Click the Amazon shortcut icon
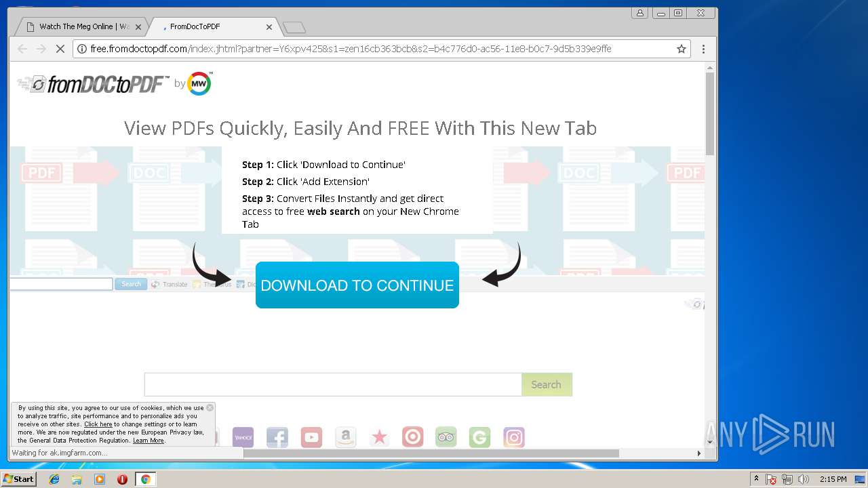The width and height of the screenshot is (868, 488). click(x=345, y=437)
